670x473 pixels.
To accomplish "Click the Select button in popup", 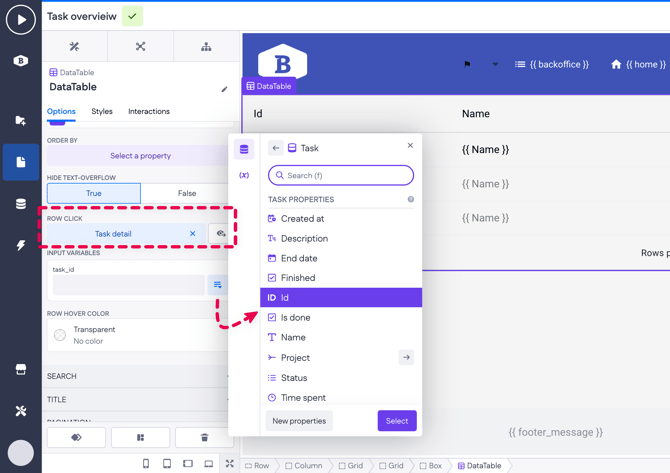I will coord(396,421).
